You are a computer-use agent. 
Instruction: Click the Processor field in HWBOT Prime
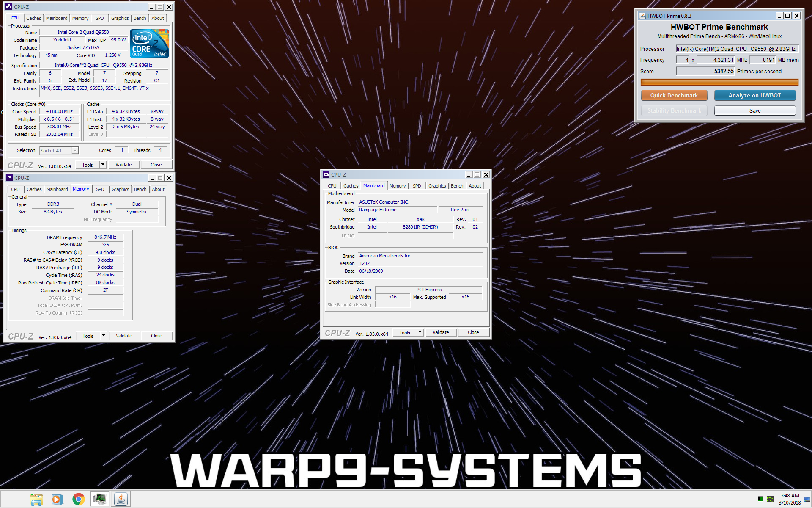click(737, 49)
